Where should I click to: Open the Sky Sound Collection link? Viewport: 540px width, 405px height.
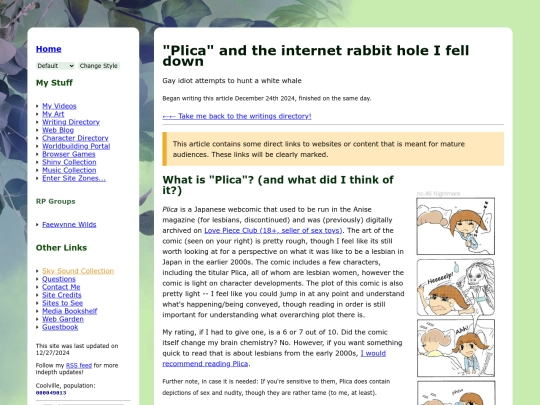point(78,271)
